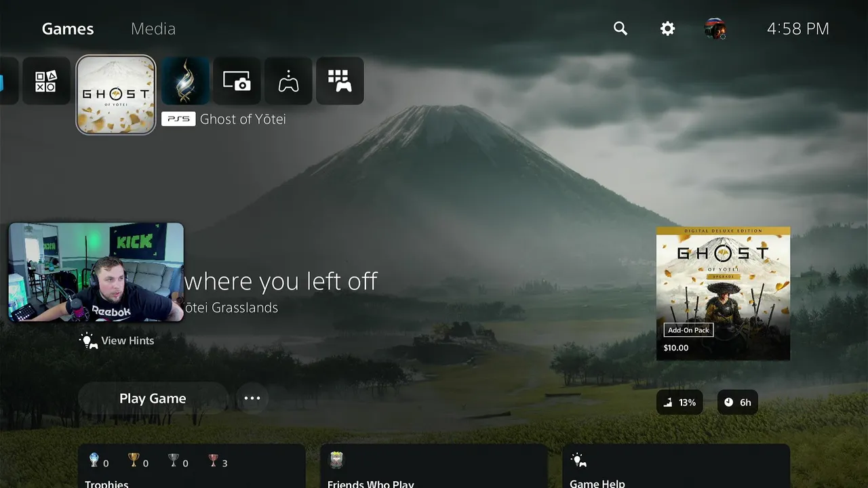This screenshot has height=488, width=868.
Task: Open the Game Library grid tile
Action: [x=340, y=81]
